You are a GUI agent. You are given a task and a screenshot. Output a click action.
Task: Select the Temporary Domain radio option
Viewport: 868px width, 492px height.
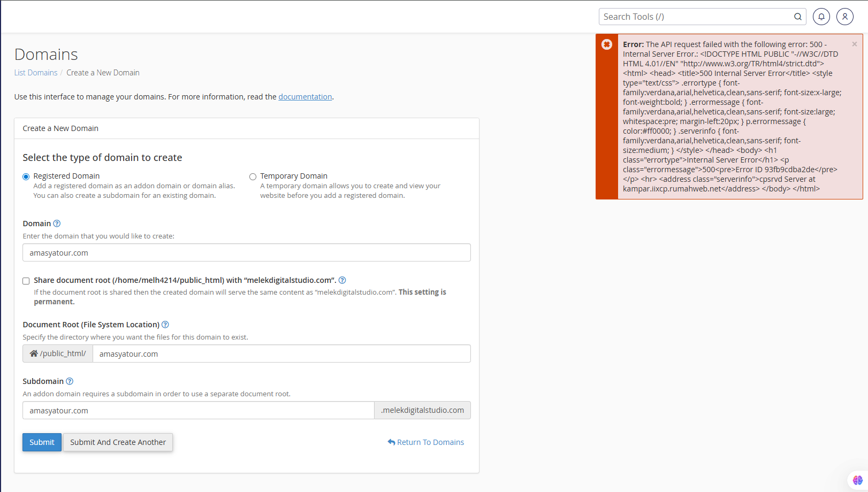(253, 176)
